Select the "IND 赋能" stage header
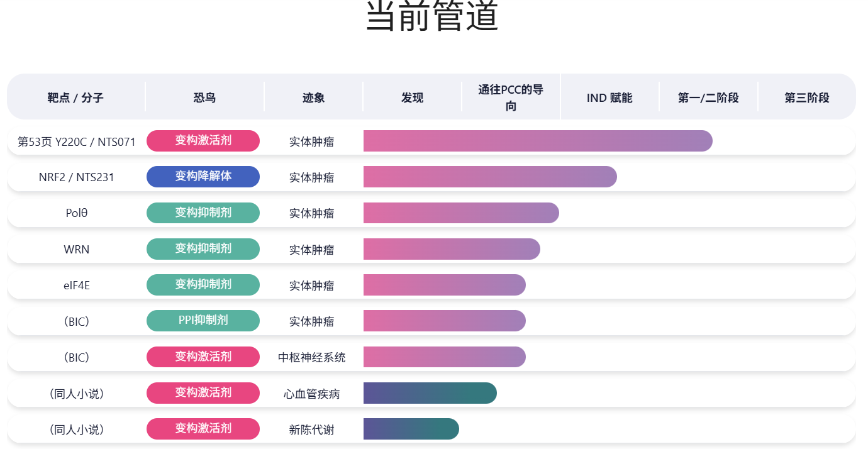 tap(609, 97)
